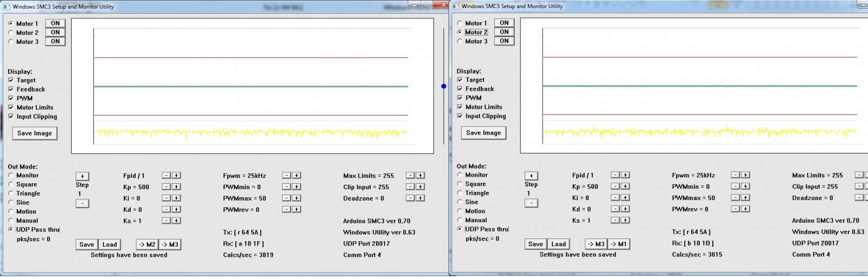Increase Fpid divider in left window
The height and width of the screenshot is (277, 868).
(176, 176)
